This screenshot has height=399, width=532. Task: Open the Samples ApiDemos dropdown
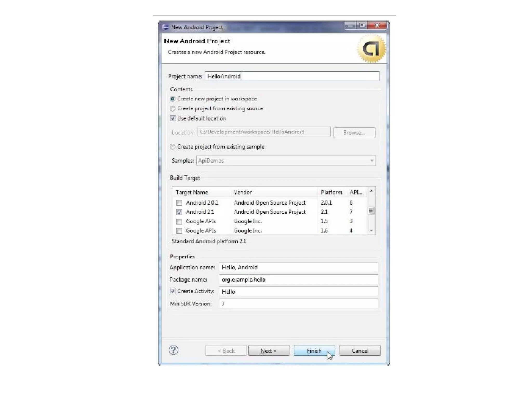(372, 161)
